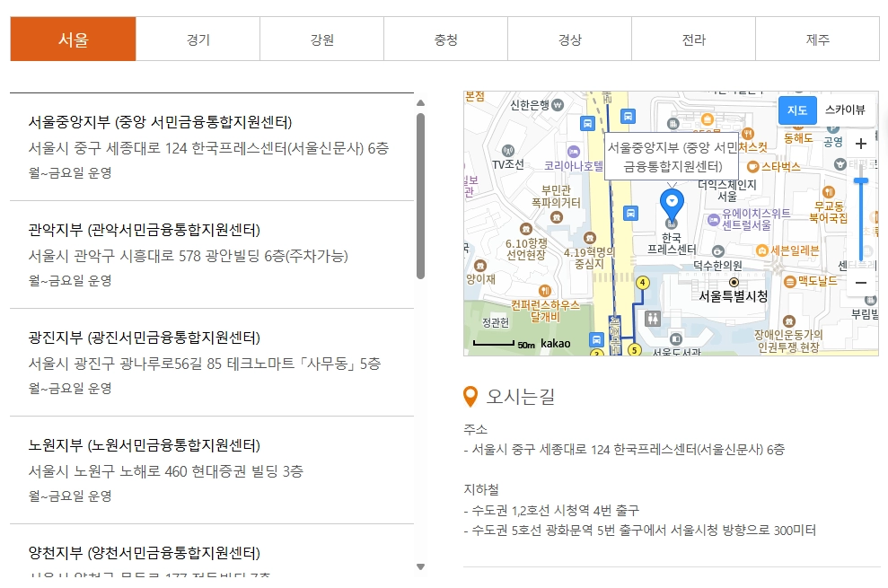This screenshot has width=888, height=588.
Task: Select the 양천지부 branch entry
Action: click(x=212, y=550)
